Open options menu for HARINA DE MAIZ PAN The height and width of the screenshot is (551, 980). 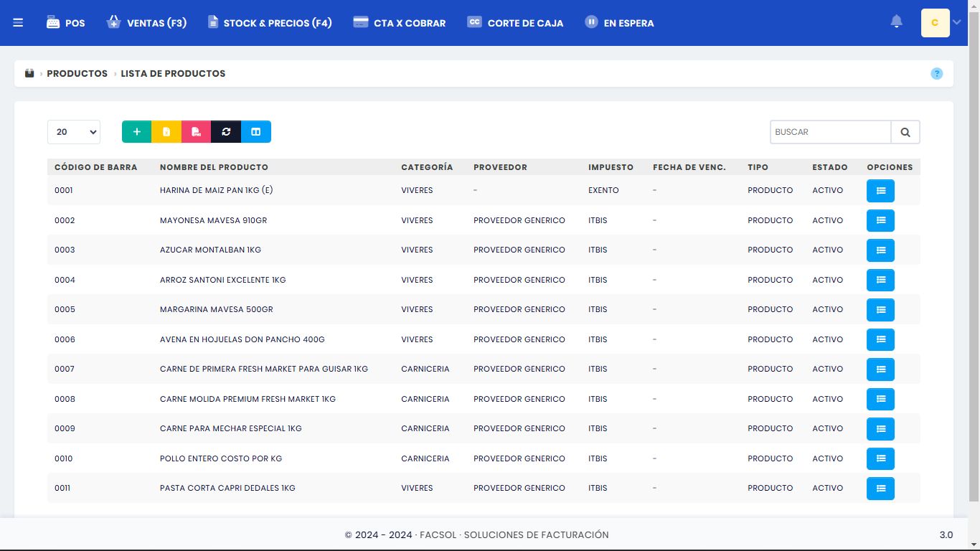[880, 191]
